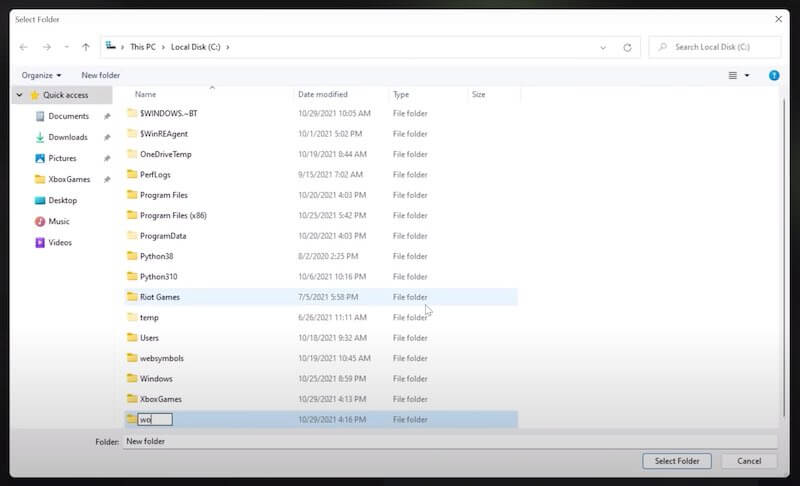The width and height of the screenshot is (800, 486).
Task: Click folder icon of Users row
Action: (132, 337)
